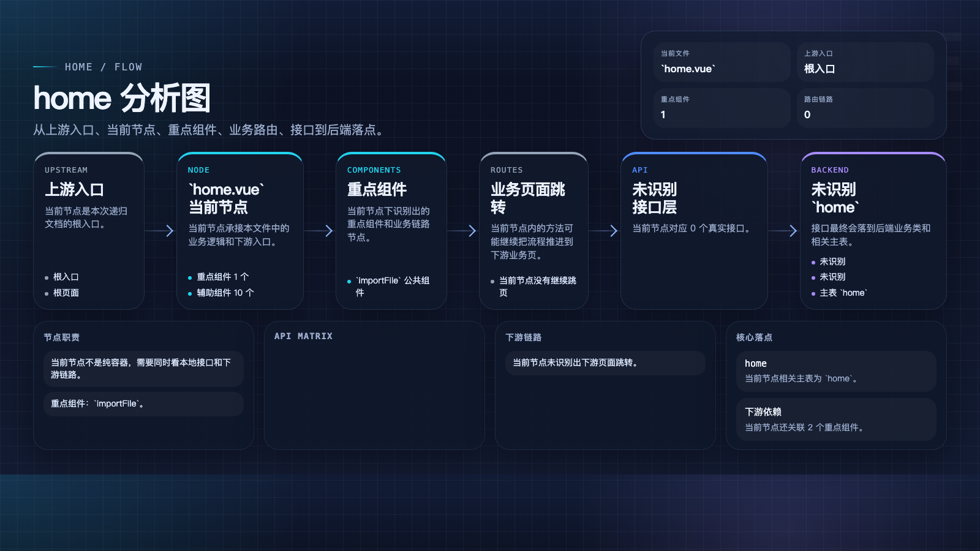Click the subtitle '从上游入口、当前节点…' text
Viewport: 980px width, 551px height.
[211, 130]
